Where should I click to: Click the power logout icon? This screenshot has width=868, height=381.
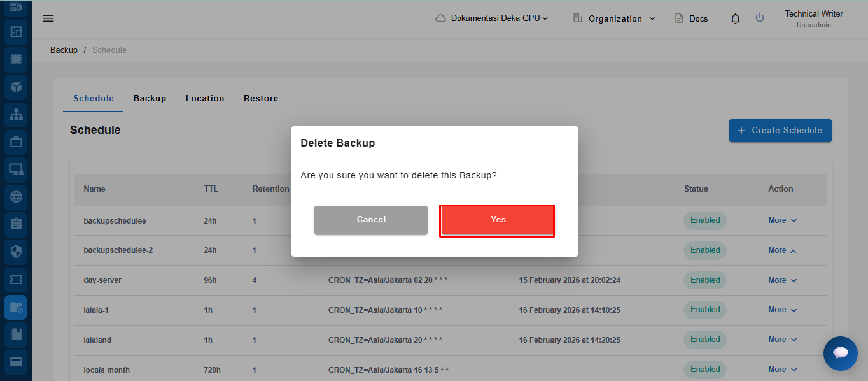pyautogui.click(x=760, y=18)
